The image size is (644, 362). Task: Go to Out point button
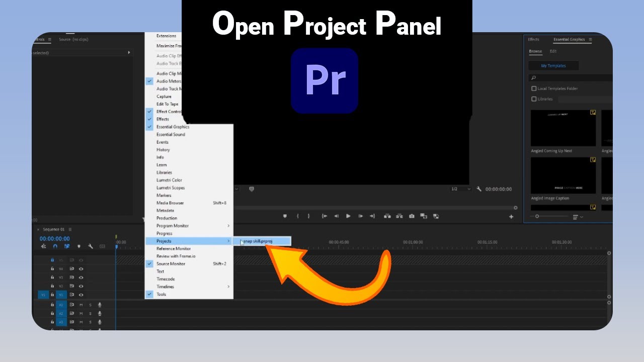click(372, 216)
